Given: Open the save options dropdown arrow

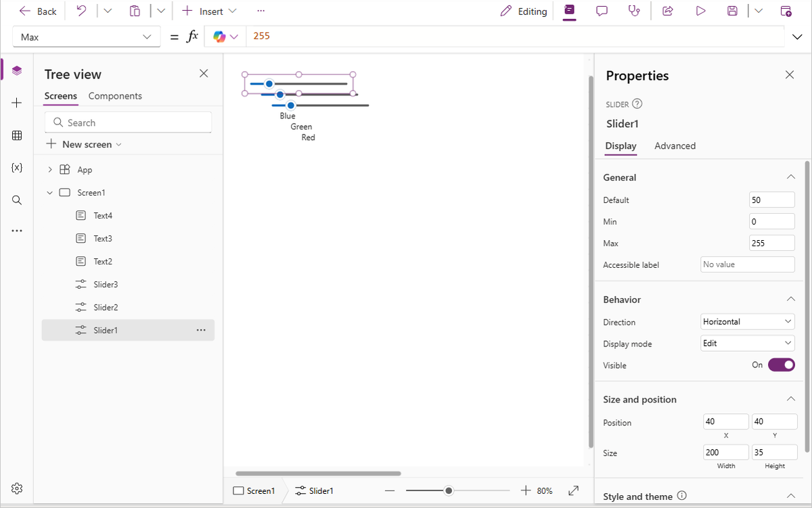Looking at the screenshot, I should (758, 11).
